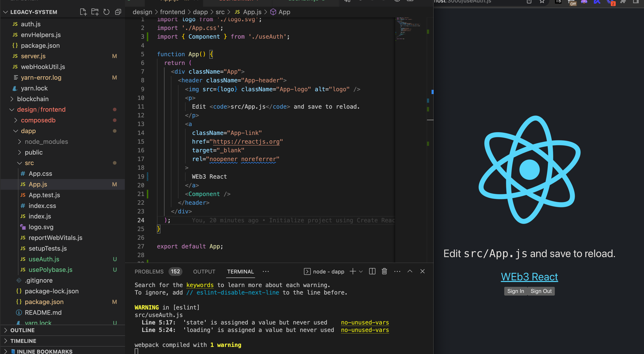Add a new terminal with plus icon
644x354 pixels.
pyautogui.click(x=353, y=271)
